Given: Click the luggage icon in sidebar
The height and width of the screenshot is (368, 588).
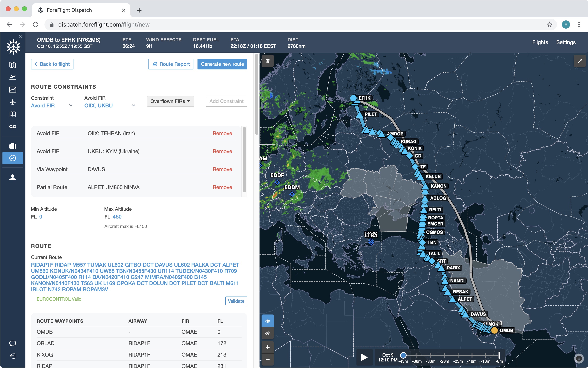Looking at the screenshot, I should [x=13, y=146].
